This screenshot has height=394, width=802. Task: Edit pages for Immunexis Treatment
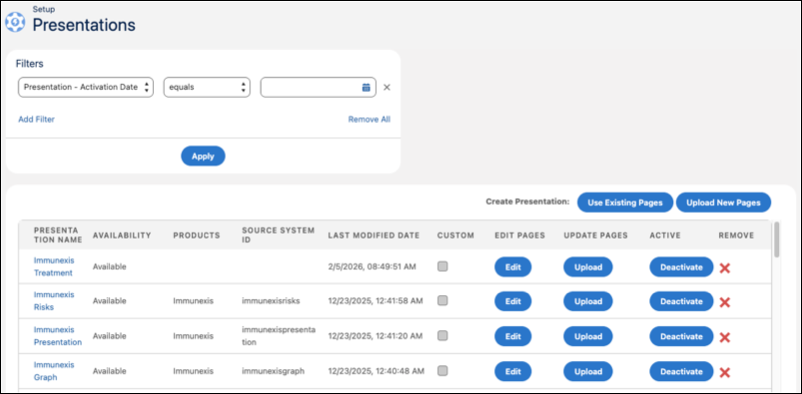(513, 267)
